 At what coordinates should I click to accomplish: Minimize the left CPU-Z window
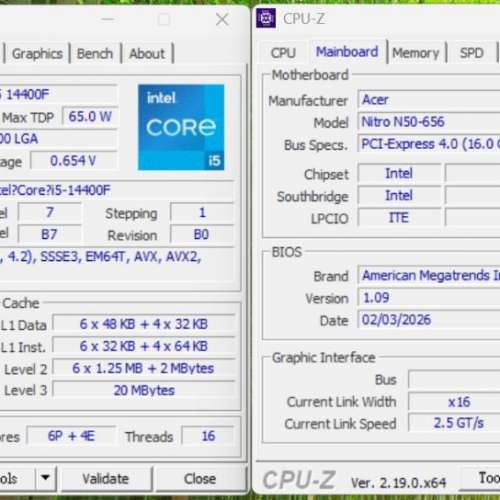pos(108,19)
